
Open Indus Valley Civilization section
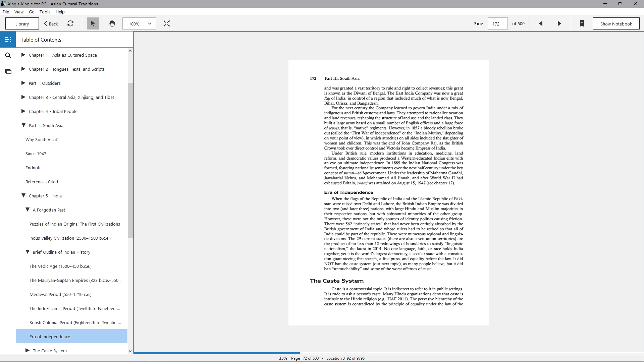(70, 238)
